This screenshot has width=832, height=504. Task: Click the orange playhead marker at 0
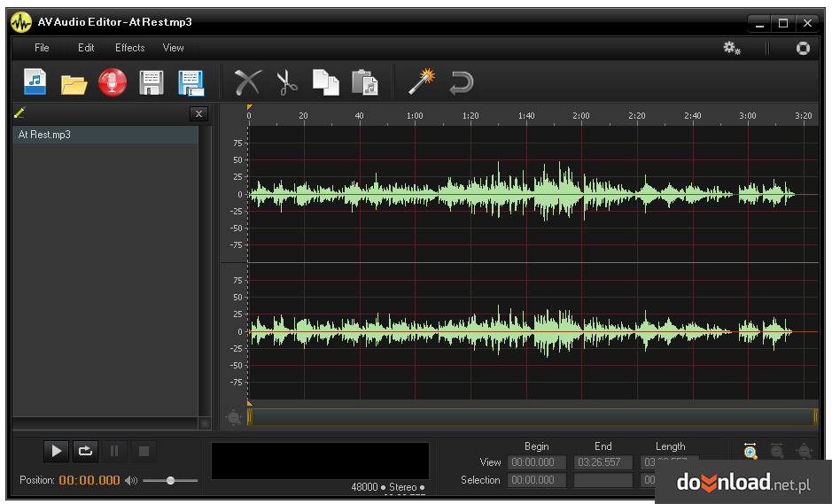click(x=249, y=107)
